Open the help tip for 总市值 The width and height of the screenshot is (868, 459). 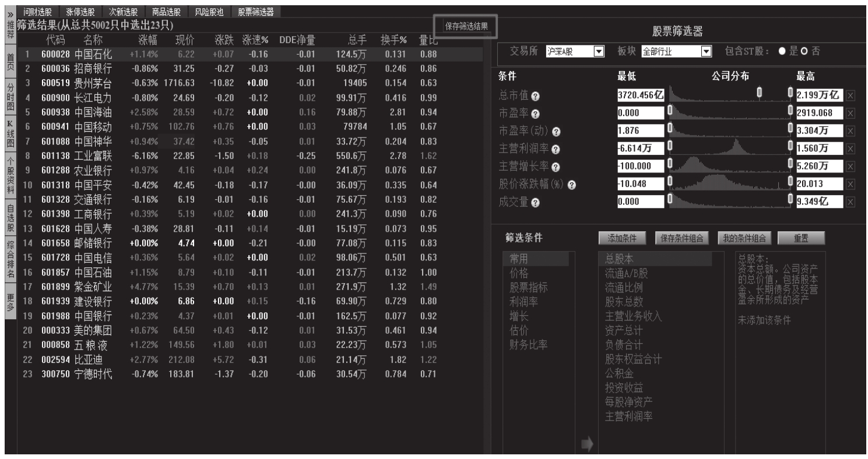(535, 96)
